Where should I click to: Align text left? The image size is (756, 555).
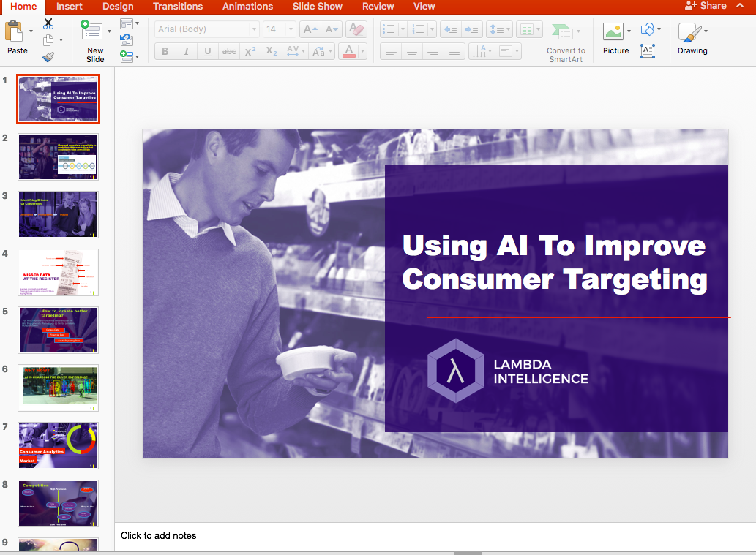391,51
